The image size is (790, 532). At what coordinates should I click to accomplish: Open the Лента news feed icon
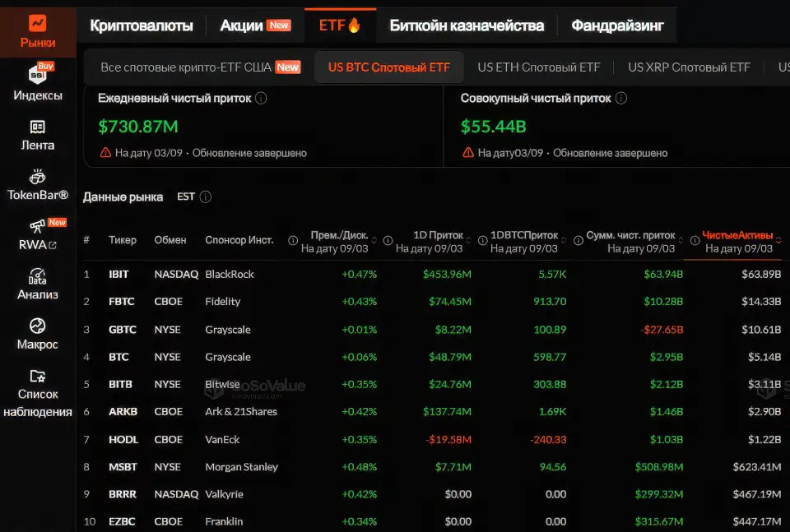point(38,136)
